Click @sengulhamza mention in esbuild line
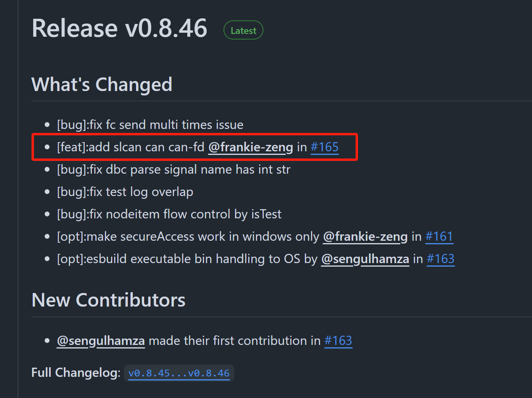The height and width of the screenshot is (398, 532). [365, 259]
